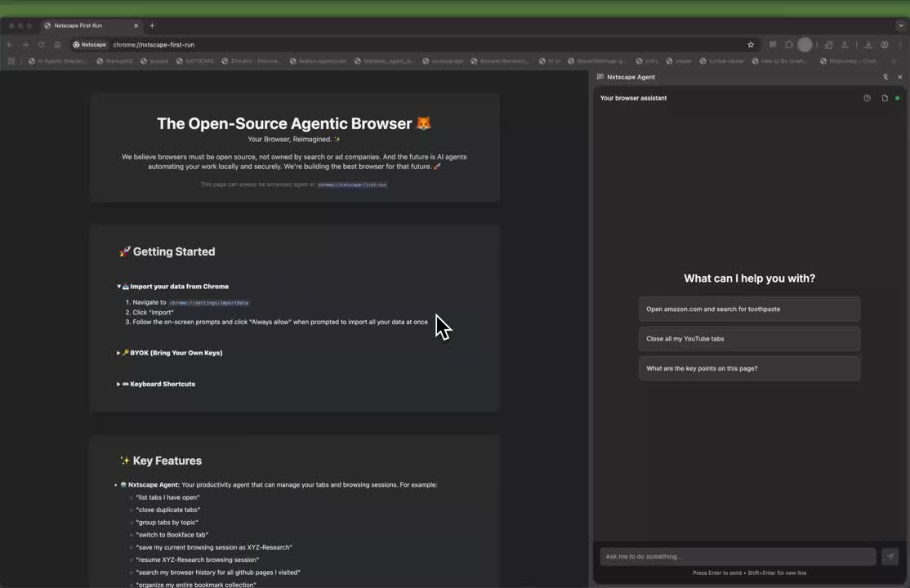Image resolution: width=910 pixels, height=588 pixels.
Task: Click the 'Nxtscape Agent' panel title
Action: tap(631, 77)
